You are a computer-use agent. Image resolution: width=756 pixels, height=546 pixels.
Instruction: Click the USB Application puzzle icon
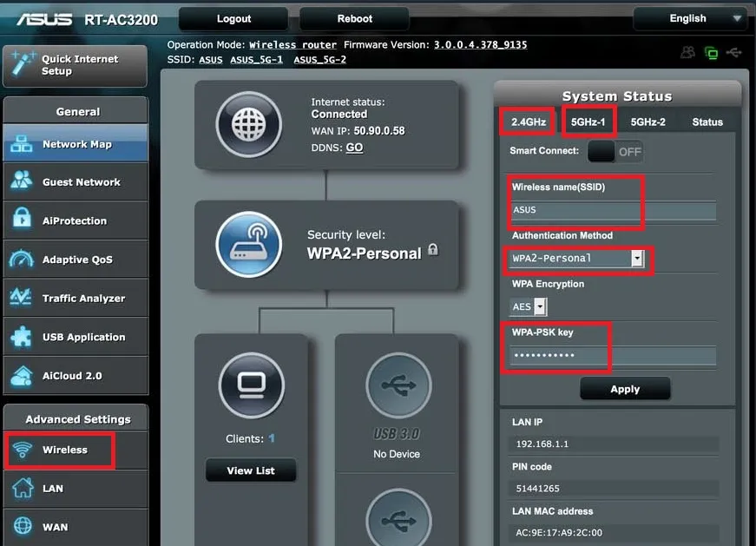21,336
